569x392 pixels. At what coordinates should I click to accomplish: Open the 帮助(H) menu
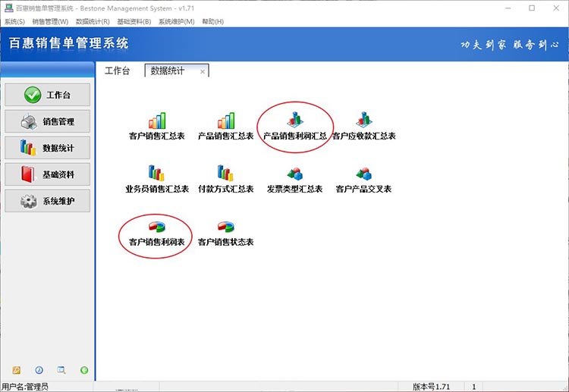(x=212, y=21)
